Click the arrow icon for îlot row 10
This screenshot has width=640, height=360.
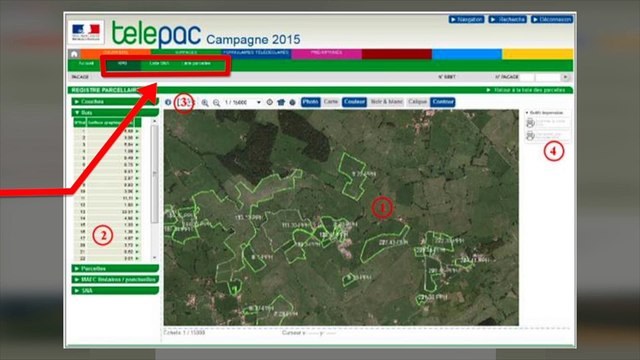pyautogui.click(x=137, y=191)
